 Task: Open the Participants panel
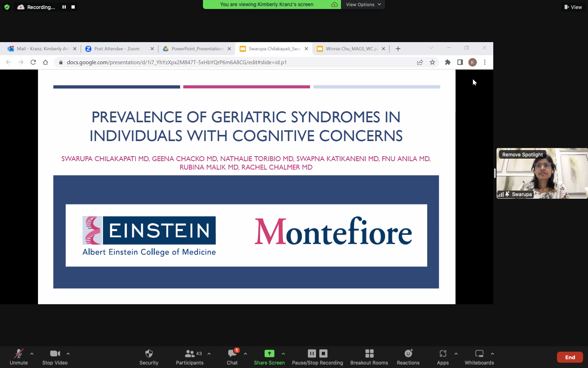(190, 357)
